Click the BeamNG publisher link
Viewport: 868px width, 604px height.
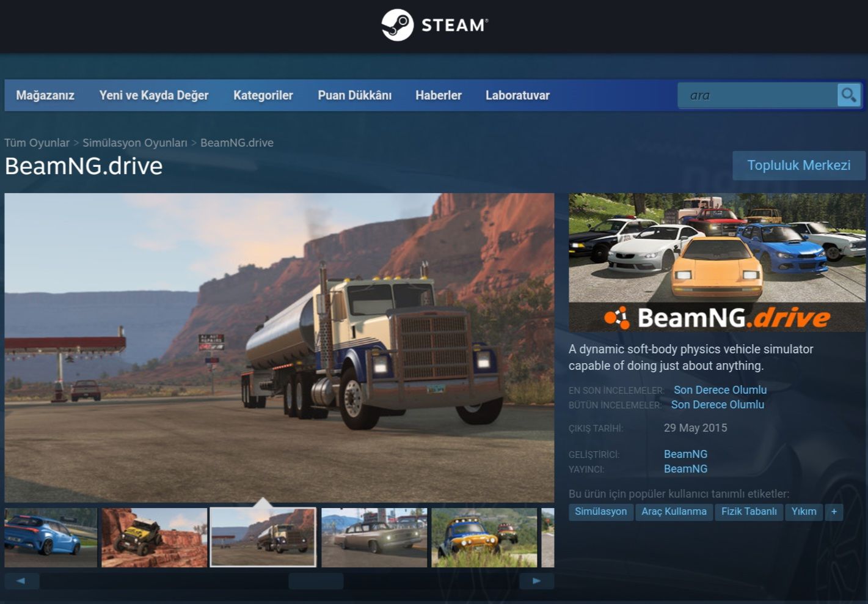click(685, 469)
